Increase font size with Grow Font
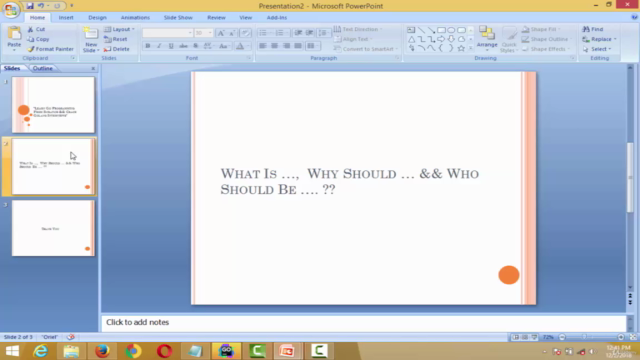The width and height of the screenshot is (640, 360). click(221, 33)
